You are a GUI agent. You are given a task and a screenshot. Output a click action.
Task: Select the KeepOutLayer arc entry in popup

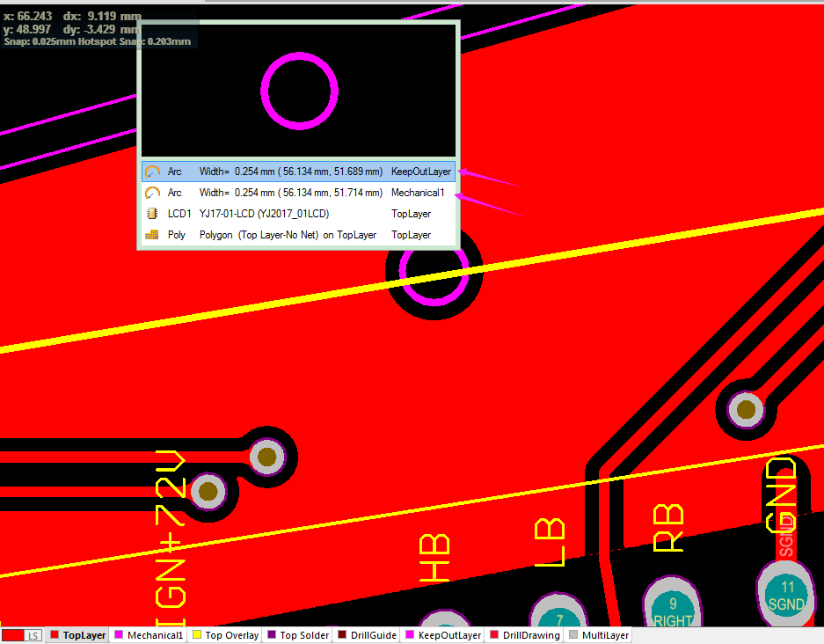(x=299, y=172)
